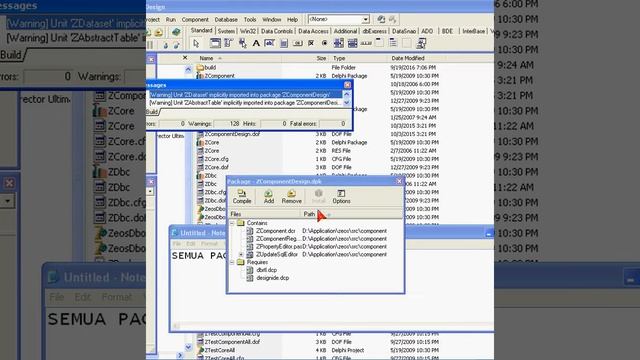Switch to the DataSnap palette tab
Screen dimensions: 640x360
[404, 31]
